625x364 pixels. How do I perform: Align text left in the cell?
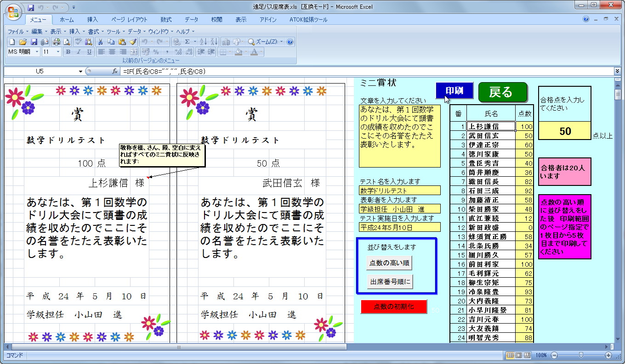pyautogui.click(x=101, y=52)
